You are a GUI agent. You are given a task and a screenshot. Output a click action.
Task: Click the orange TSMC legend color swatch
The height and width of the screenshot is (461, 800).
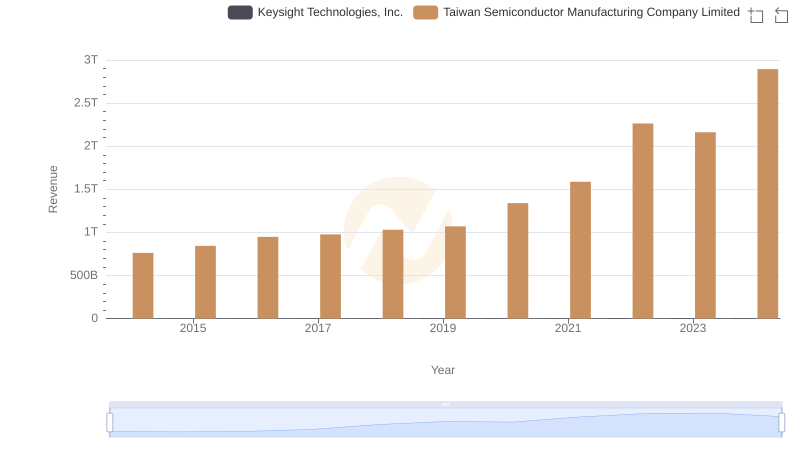point(425,12)
